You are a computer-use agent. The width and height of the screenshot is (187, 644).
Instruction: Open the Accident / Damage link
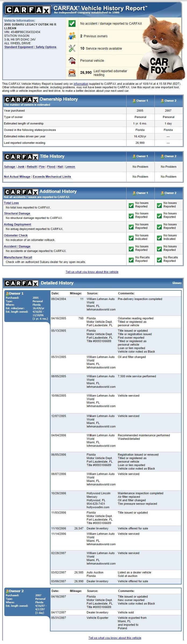pyautogui.click(x=17, y=246)
